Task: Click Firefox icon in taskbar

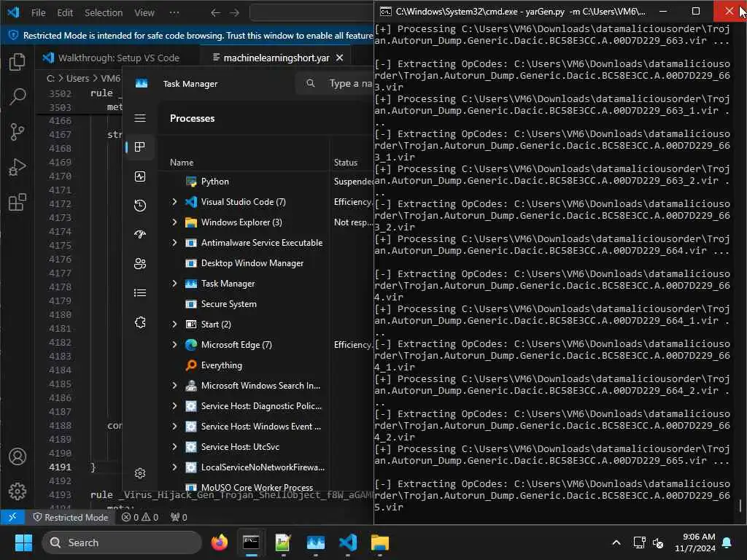Action: [219, 542]
